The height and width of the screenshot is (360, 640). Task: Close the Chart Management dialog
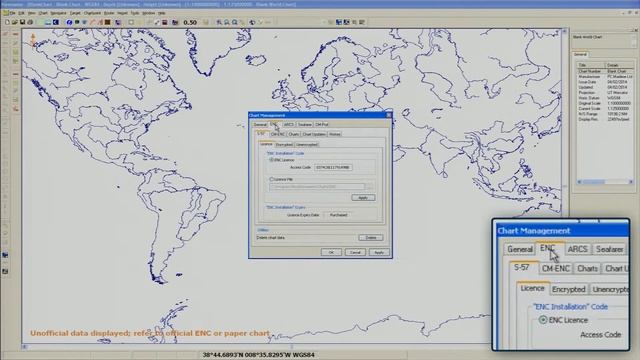click(x=389, y=116)
